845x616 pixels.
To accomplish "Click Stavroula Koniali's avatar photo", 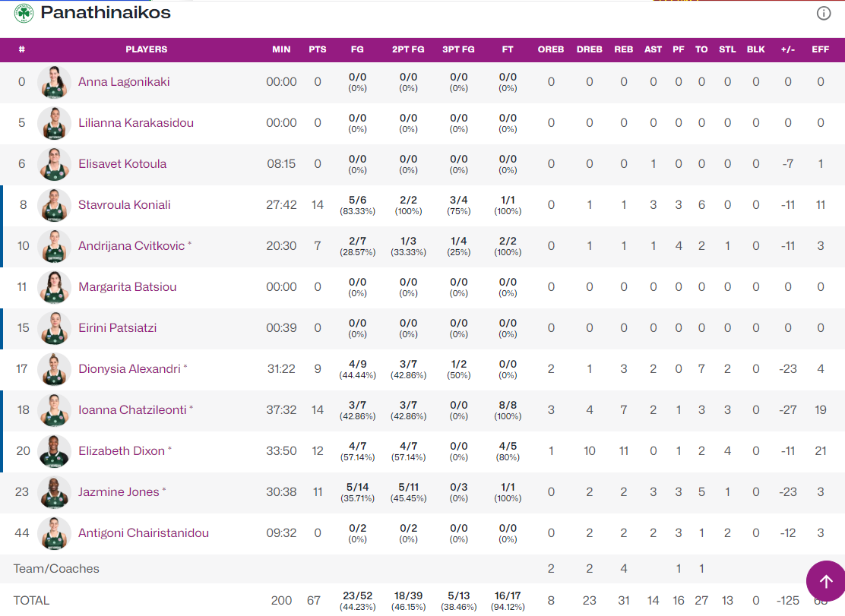I will coord(55,204).
